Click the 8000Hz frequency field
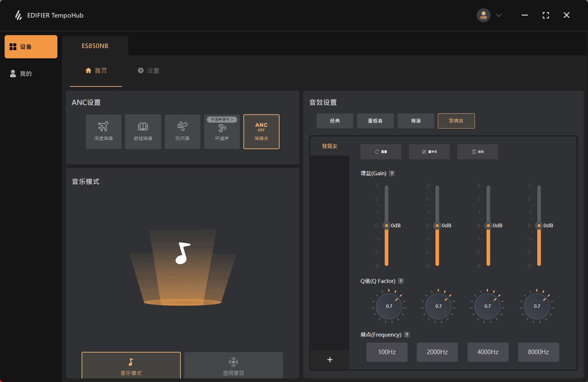The height and width of the screenshot is (382, 588). point(539,352)
